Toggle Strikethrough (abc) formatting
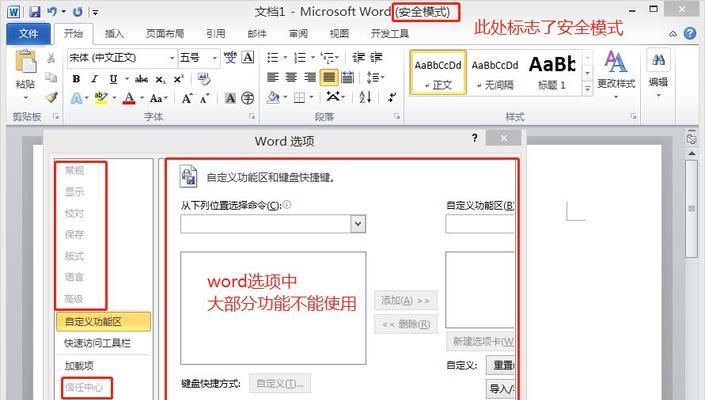 (x=141, y=79)
